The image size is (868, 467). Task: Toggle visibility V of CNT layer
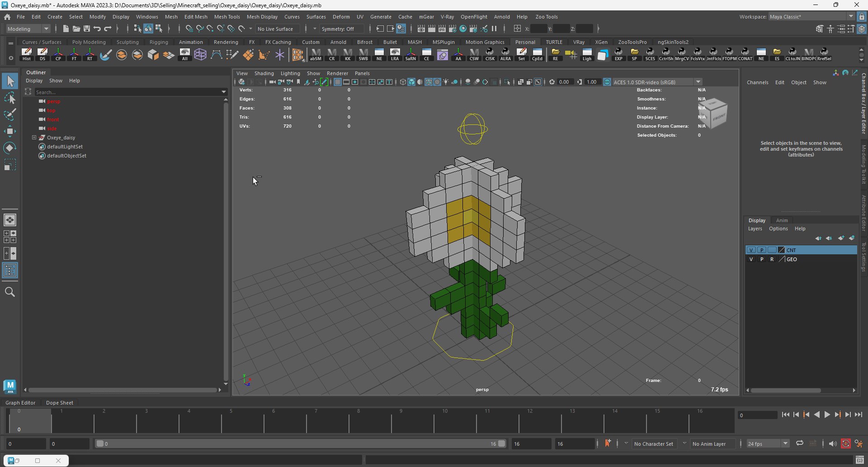pos(751,250)
